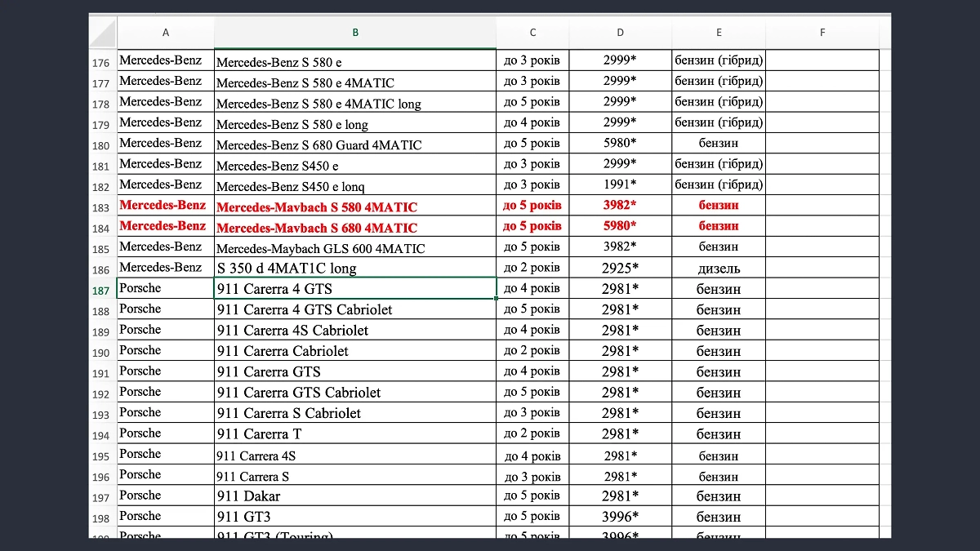Screen dimensions: 980x551
Task: Click the Select All corner triangle
Action: 103,33
